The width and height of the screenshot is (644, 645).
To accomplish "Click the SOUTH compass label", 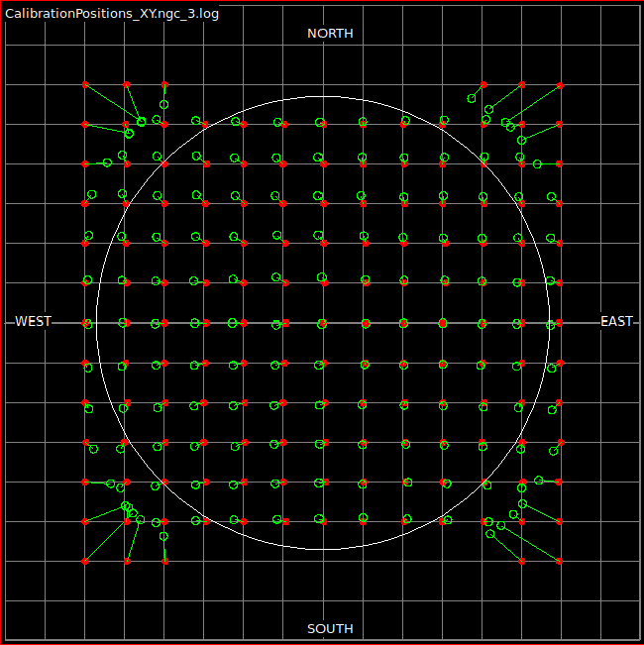I will (330, 629).
